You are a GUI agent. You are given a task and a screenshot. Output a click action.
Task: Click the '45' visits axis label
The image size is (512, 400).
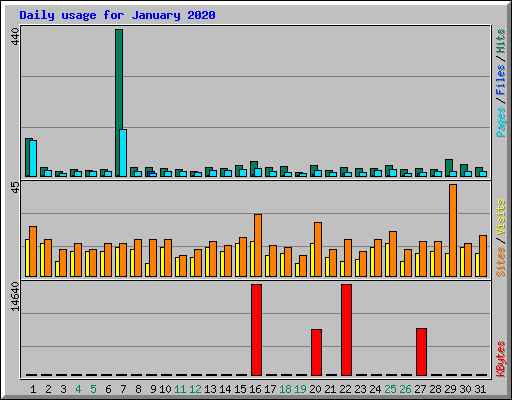coord(15,187)
